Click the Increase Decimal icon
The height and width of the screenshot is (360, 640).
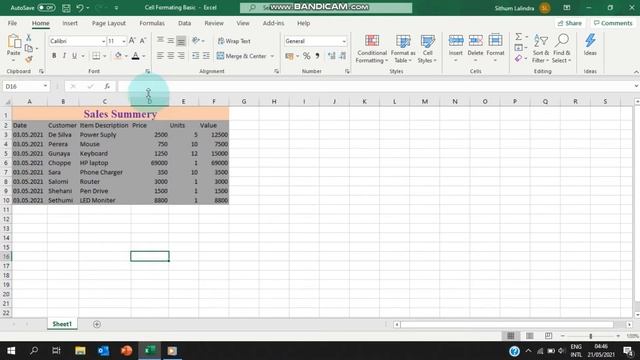331,56
